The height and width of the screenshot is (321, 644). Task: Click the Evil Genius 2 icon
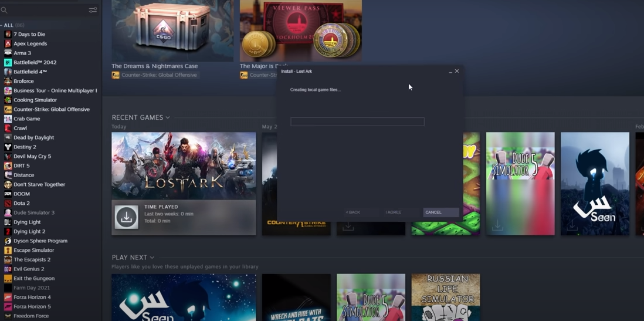8,269
